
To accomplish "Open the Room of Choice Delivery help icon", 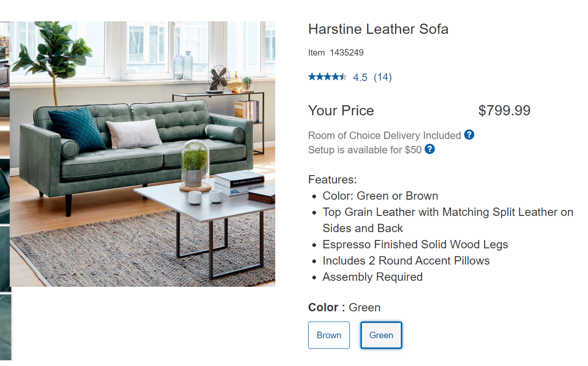I will click(469, 135).
